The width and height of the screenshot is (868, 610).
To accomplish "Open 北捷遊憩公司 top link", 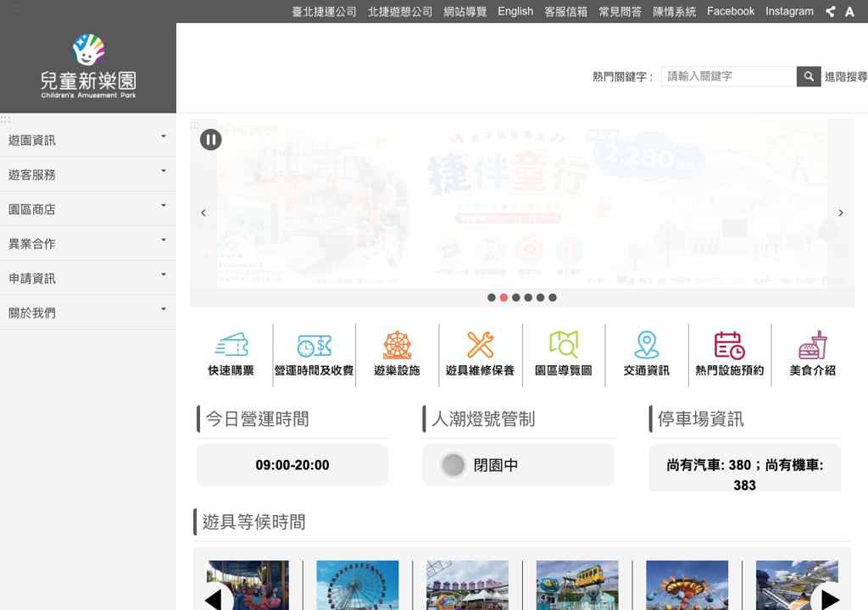I will 400,12.
